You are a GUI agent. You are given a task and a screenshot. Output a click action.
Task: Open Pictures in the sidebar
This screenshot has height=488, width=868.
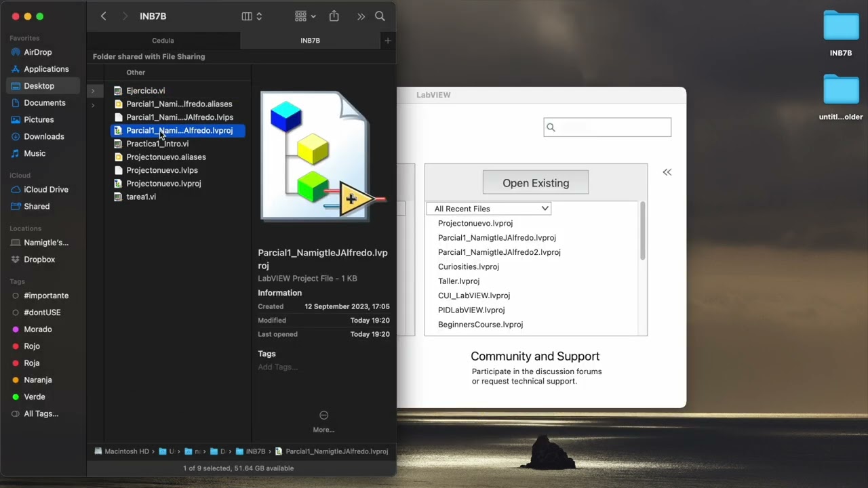39,120
